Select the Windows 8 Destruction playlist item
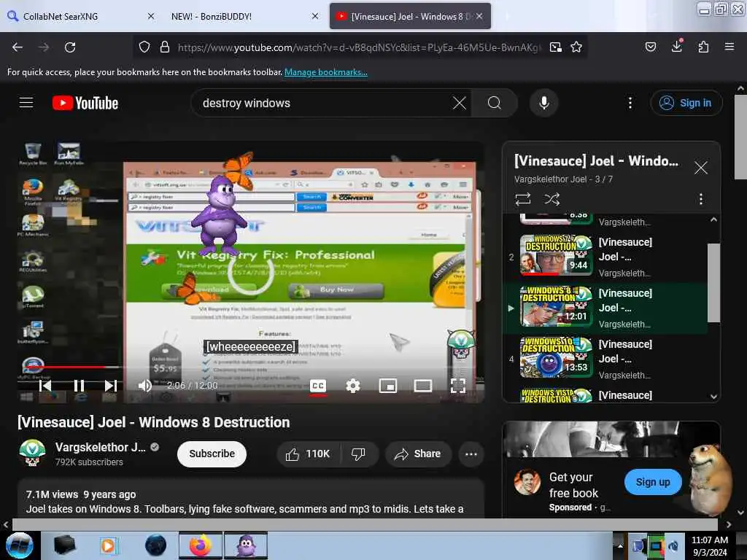The image size is (747, 560). click(605, 308)
